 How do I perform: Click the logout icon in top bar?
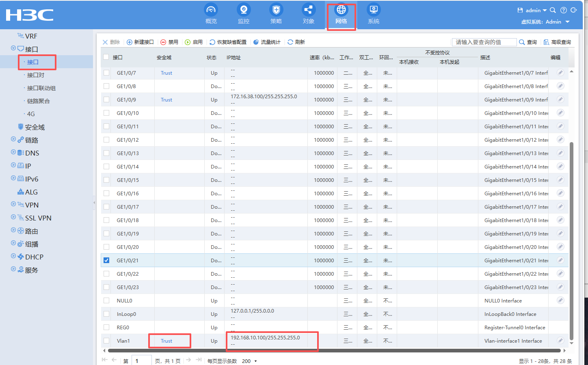click(574, 10)
